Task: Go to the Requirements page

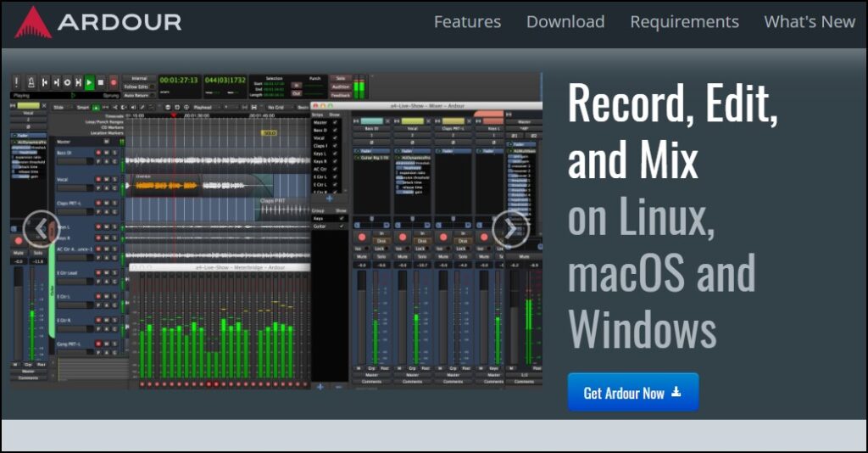Action: pos(684,22)
